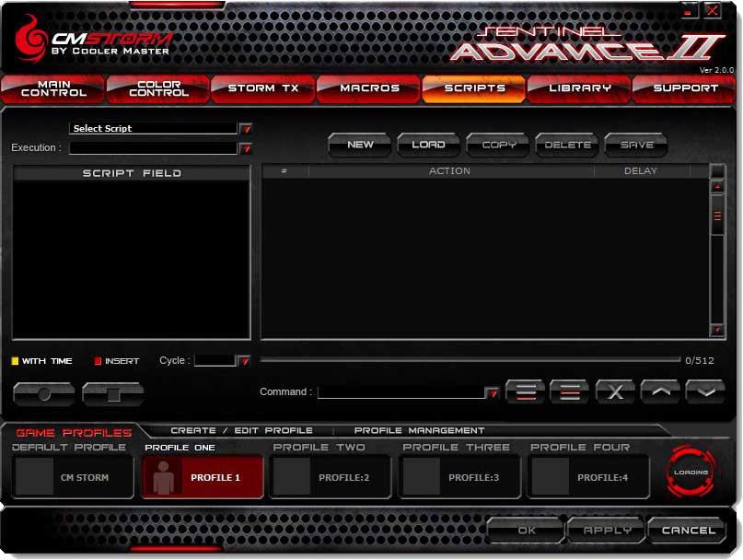Click the second red-lines icon beside Command
The image size is (743, 560).
tap(570, 392)
